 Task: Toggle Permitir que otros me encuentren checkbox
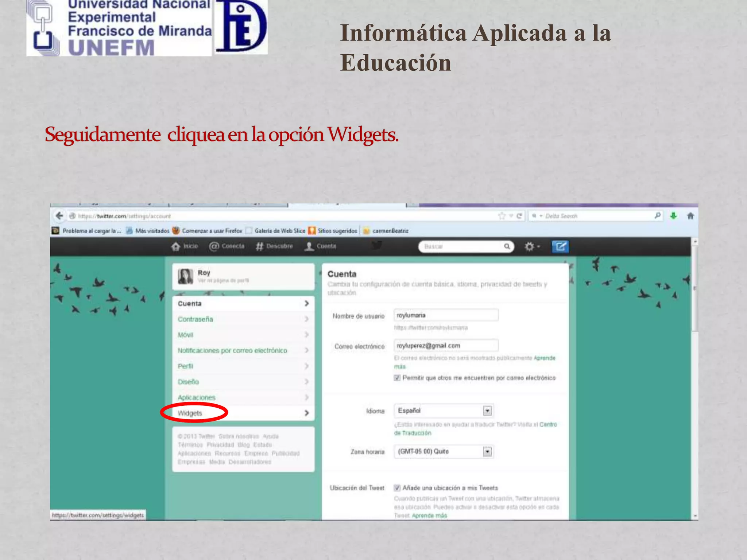pos(397,378)
